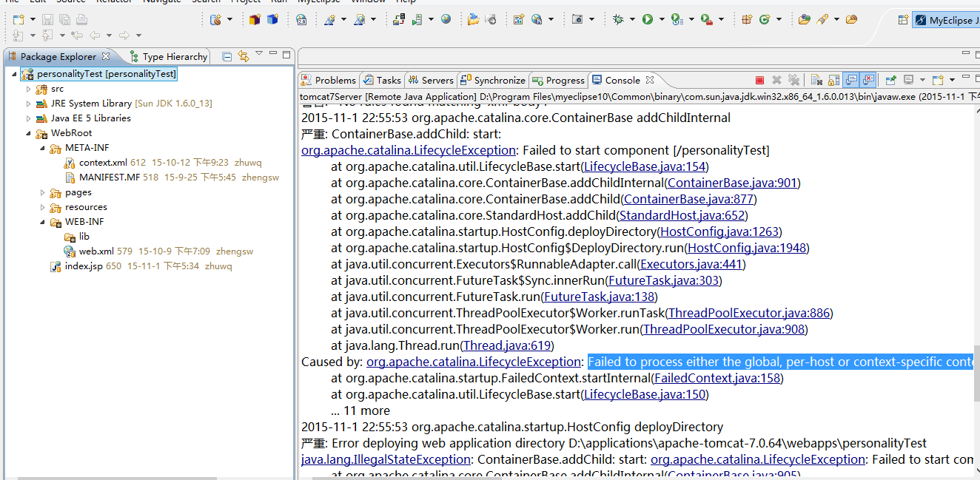Toggle Show Console When Standard Out Changes
This screenshot has width=980, height=480.
[851, 80]
